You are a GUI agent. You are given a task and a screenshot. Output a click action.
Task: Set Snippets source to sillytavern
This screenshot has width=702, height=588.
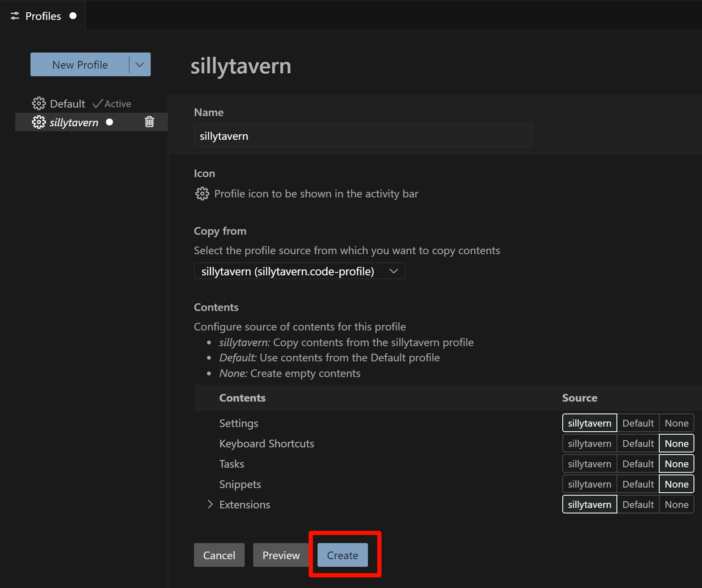(x=589, y=484)
